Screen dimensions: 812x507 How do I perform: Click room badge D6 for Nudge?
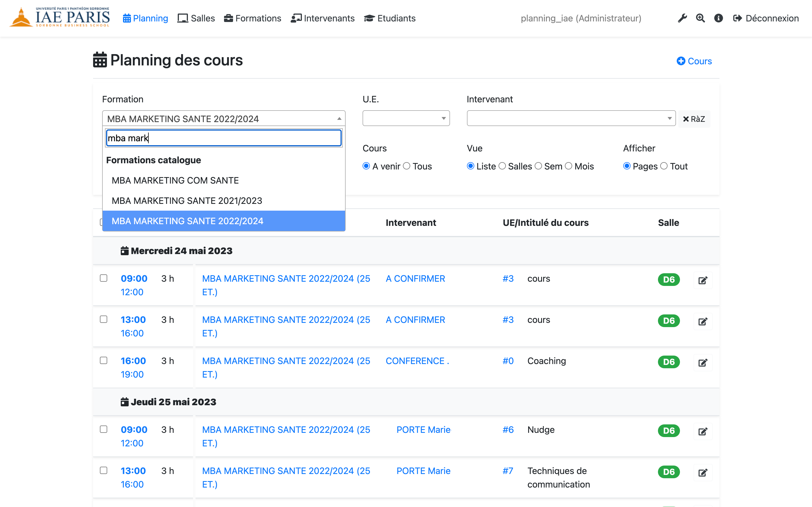tap(669, 431)
